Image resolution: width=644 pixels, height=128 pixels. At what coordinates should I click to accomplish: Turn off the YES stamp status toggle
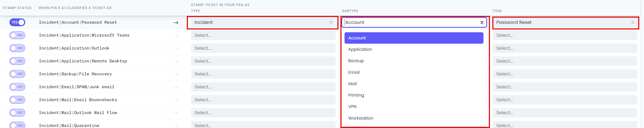tap(17, 22)
